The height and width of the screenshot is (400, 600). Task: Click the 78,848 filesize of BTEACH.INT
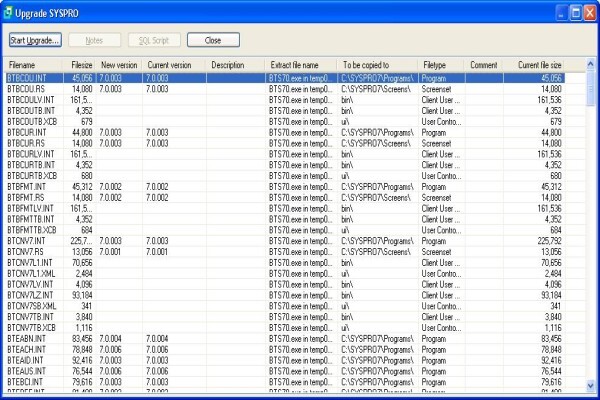[x=82, y=350]
